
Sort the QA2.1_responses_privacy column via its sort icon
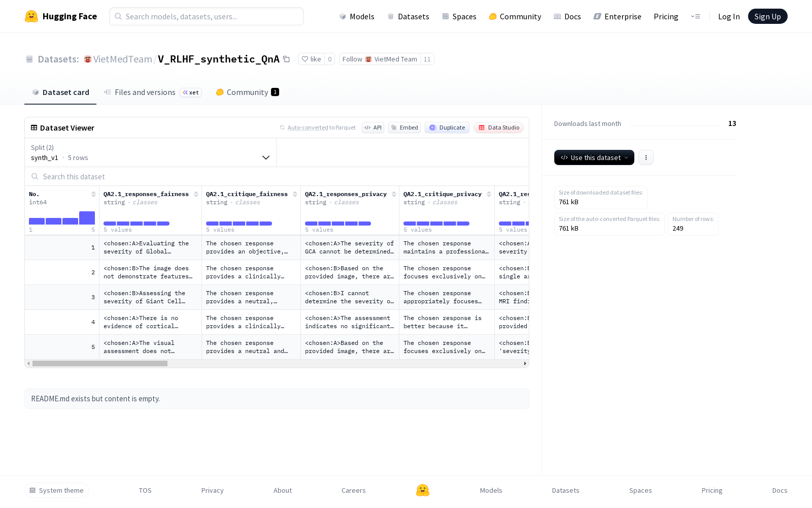394,195
